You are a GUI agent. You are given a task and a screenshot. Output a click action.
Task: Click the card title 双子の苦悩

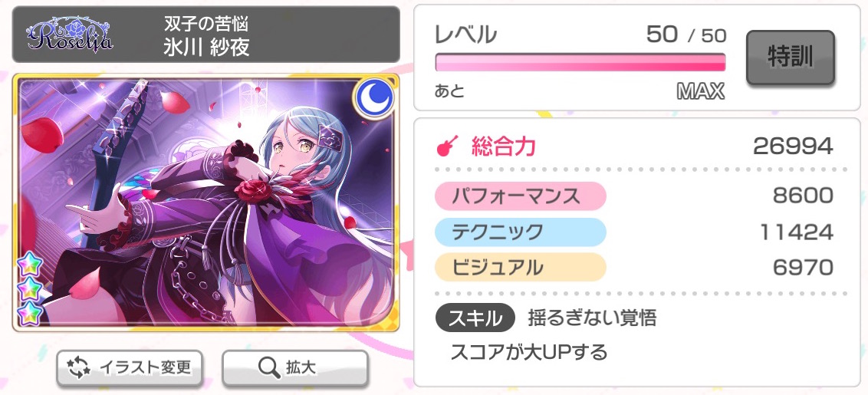coord(206,23)
